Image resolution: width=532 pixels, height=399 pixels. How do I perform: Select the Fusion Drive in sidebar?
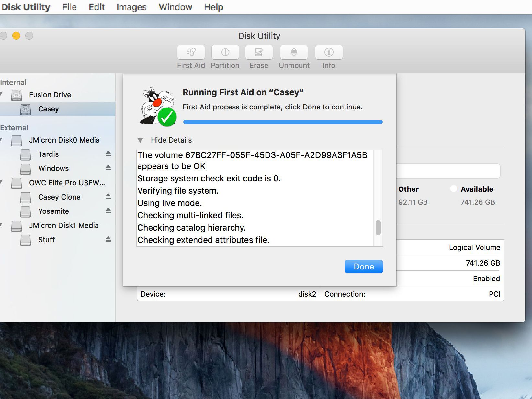pos(50,95)
